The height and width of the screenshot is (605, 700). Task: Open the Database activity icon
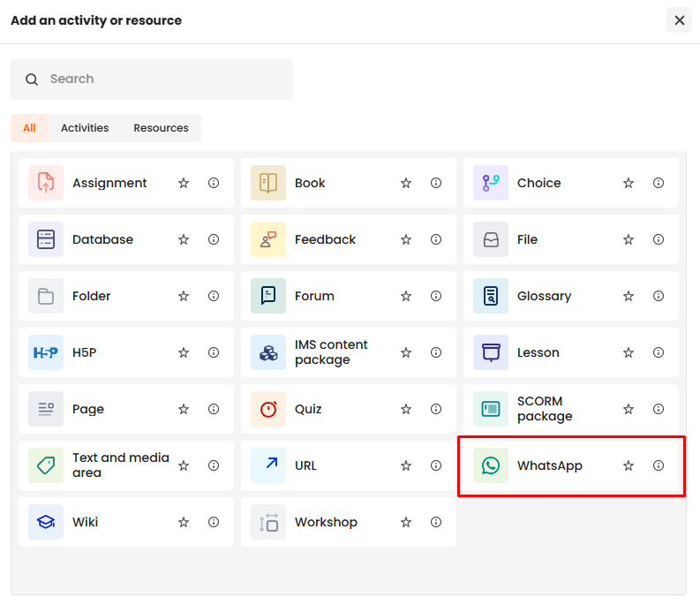tap(46, 239)
